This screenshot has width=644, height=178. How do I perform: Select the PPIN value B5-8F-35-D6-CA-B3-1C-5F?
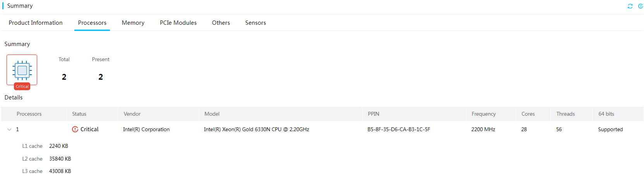coord(399,129)
